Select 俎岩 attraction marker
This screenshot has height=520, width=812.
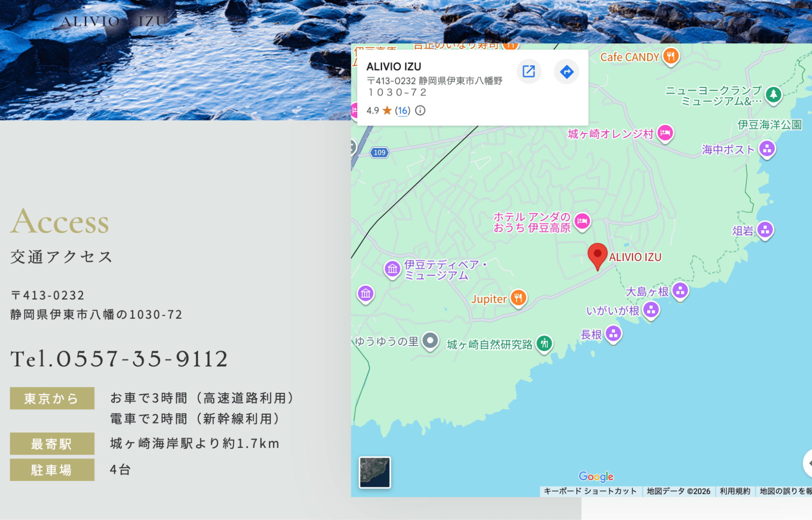coord(765,231)
